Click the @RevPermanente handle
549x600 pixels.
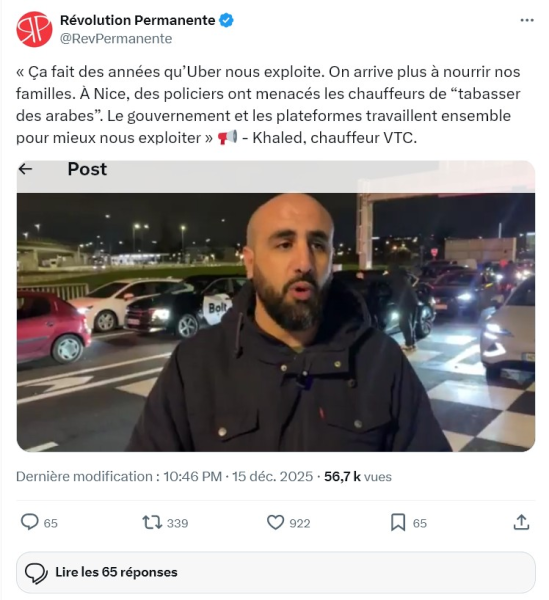click(x=116, y=39)
